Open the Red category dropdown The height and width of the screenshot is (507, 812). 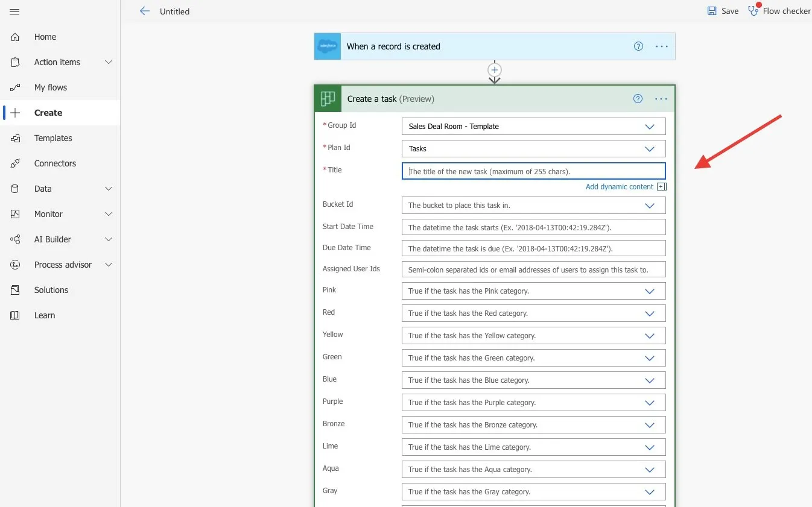tap(650, 313)
